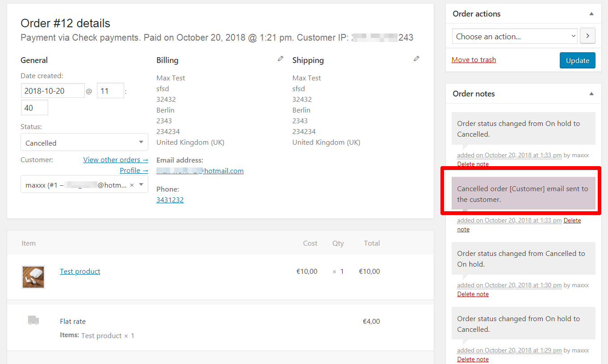This screenshot has height=364, width=608.
Task: Delete the 1:29 pm status changed note
Action: [x=473, y=359]
